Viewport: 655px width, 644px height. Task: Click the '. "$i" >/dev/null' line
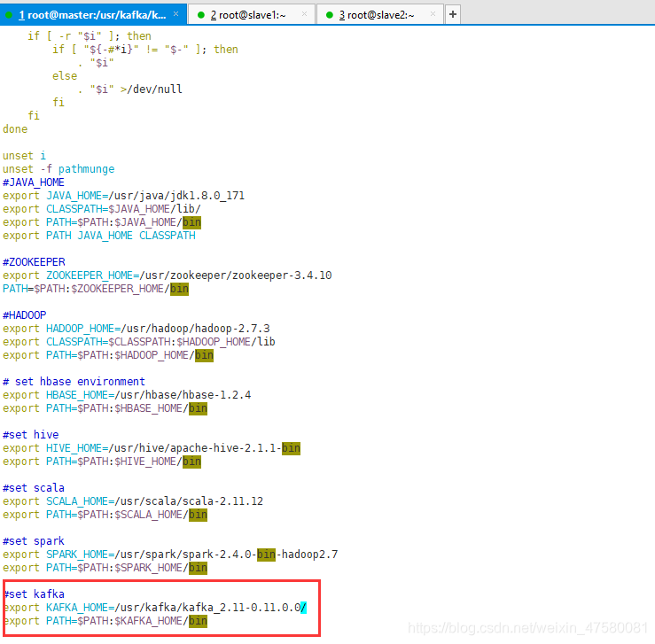pyautogui.click(x=130, y=89)
